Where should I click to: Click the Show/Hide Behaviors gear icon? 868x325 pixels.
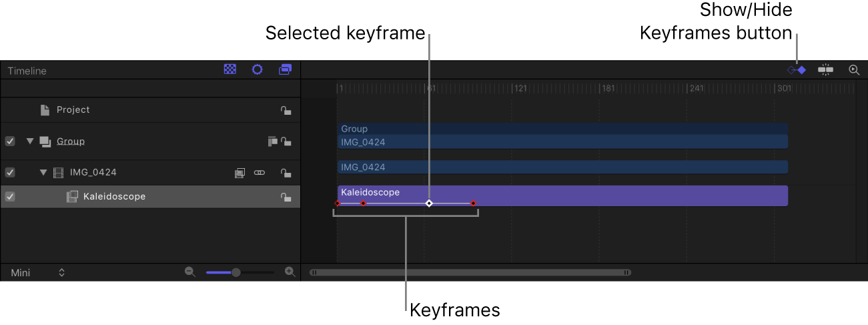pos(257,69)
